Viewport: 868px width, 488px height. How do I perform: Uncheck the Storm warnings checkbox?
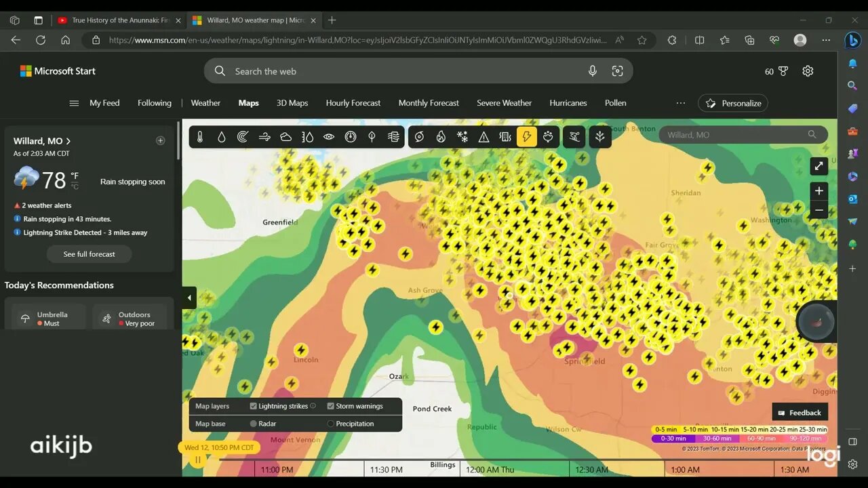tap(330, 406)
